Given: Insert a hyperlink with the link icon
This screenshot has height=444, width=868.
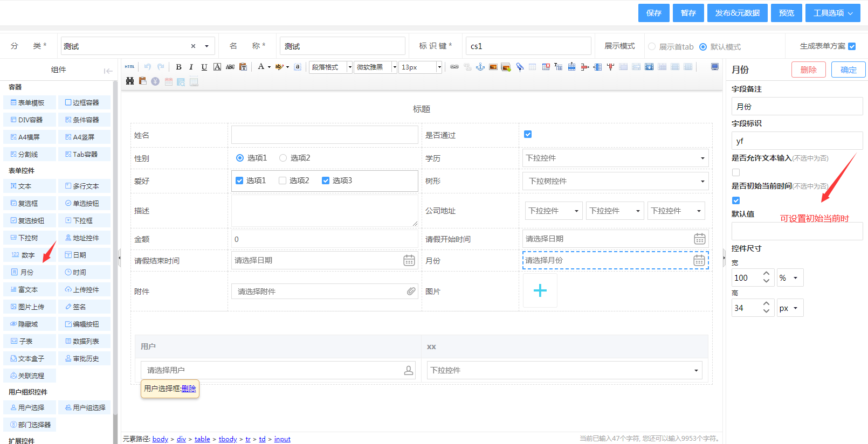Looking at the screenshot, I should [x=454, y=67].
